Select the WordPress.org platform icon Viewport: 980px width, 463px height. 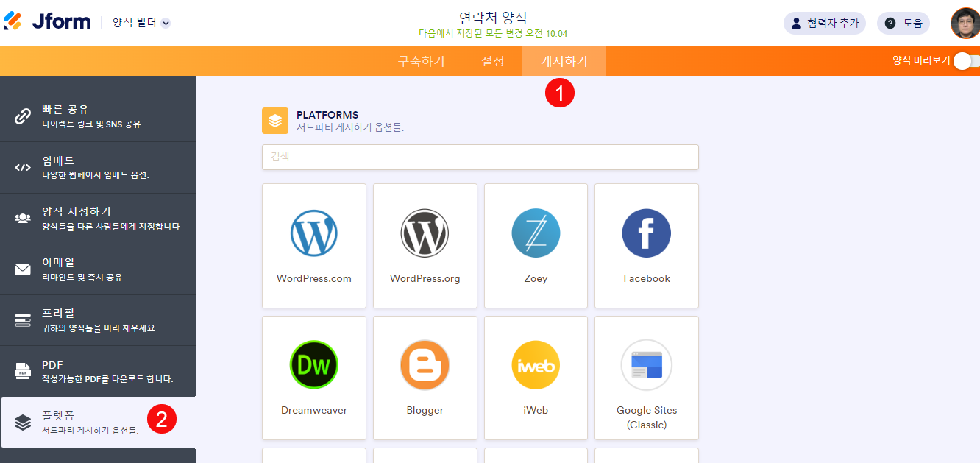tap(425, 233)
